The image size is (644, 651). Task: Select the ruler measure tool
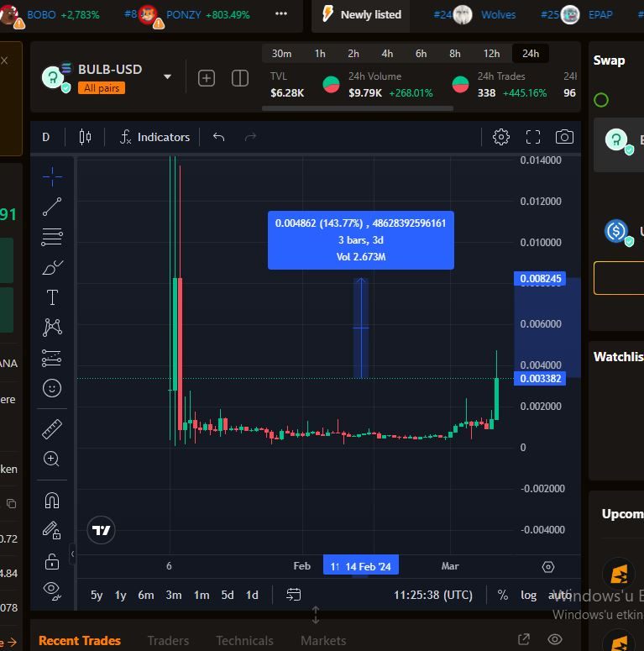(x=52, y=429)
